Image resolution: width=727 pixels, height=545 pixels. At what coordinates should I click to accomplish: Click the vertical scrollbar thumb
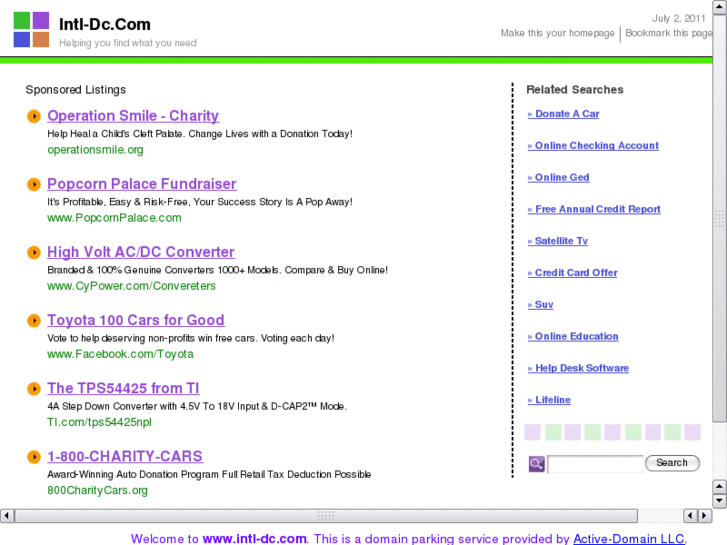[x=720, y=218]
